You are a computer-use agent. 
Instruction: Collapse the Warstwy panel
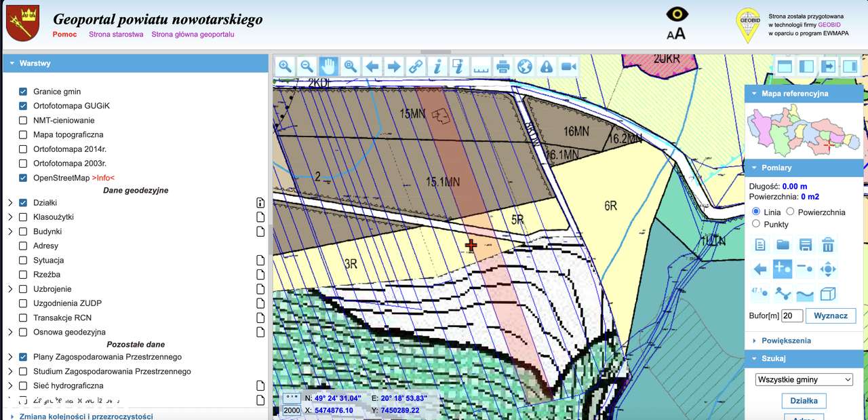(136, 63)
